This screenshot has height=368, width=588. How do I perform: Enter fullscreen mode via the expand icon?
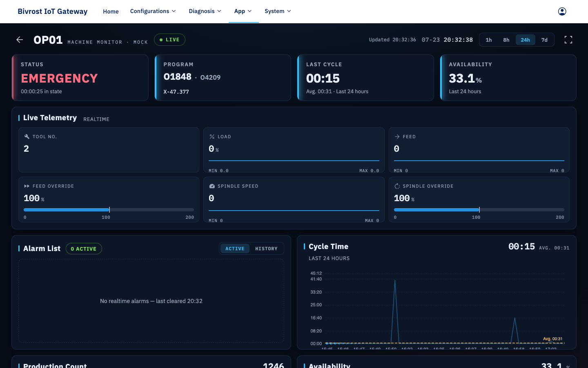[568, 40]
